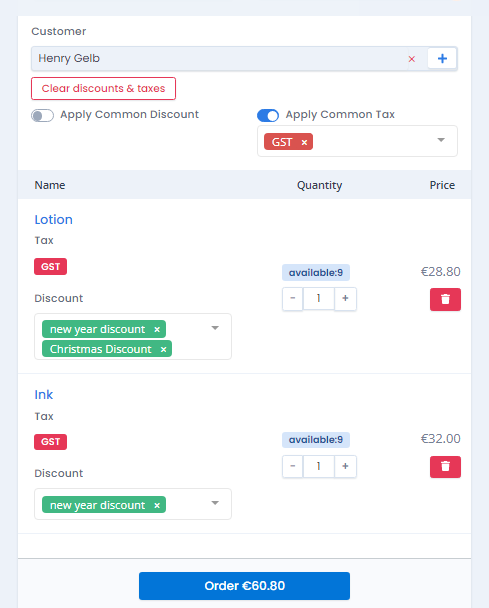Open the Ink product link
Image resolution: width=489 pixels, height=608 pixels.
coord(43,395)
